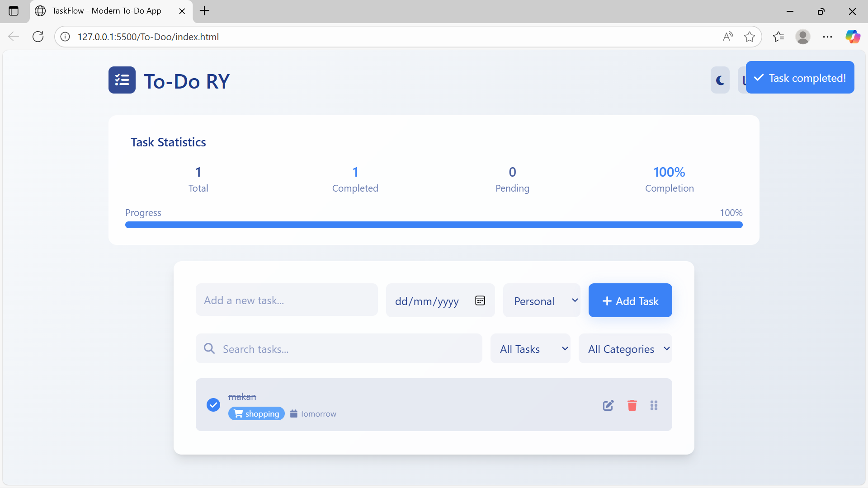The image size is (868, 488).
Task: Toggle dark mode with moon button
Action: pyautogui.click(x=720, y=80)
